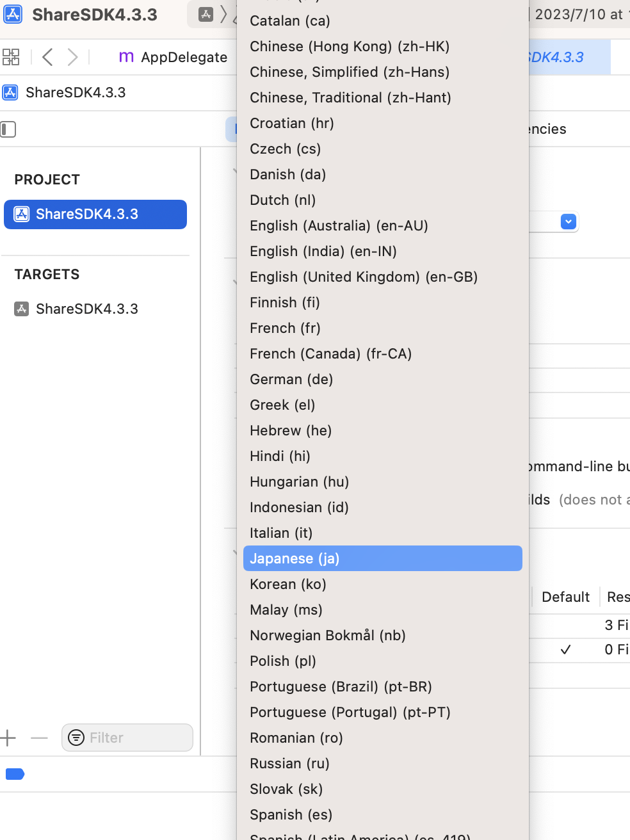The image size is (630, 840).
Task: Select Korean (ko) in the menu
Action: tap(288, 584)
